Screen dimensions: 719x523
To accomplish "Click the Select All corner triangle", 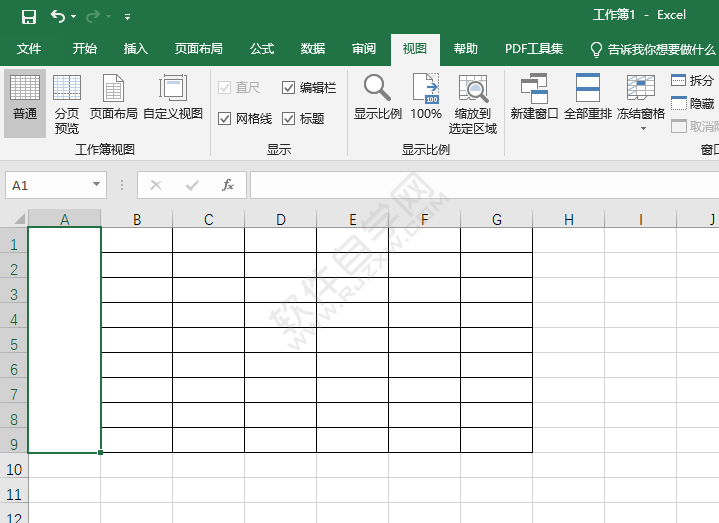I will pos(19,219).
